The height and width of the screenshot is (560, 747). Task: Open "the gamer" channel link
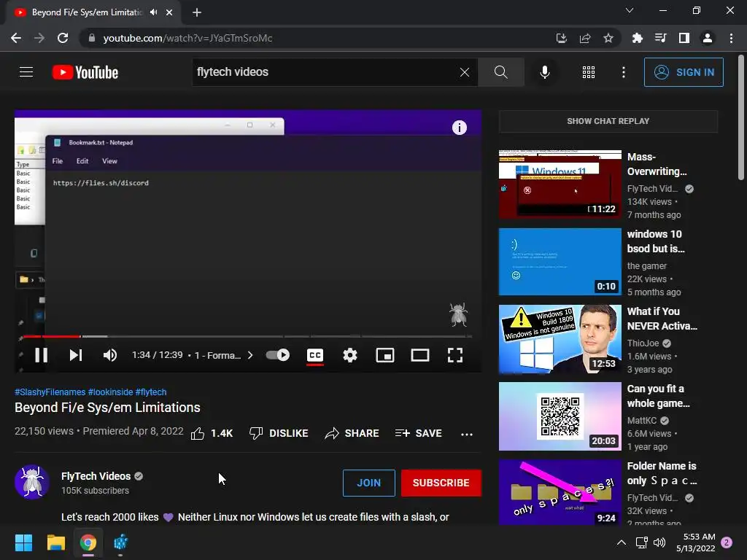pos(646,265)
